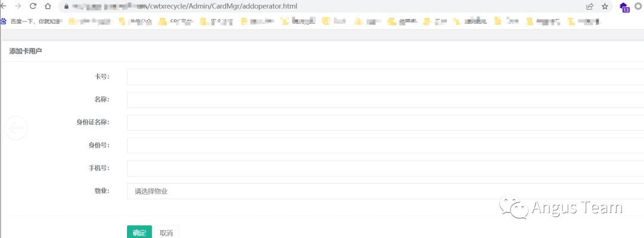Open the 百度一下 bookmark
The height and width of the screenshot is (238, 644).
click(x=30, y=21)
